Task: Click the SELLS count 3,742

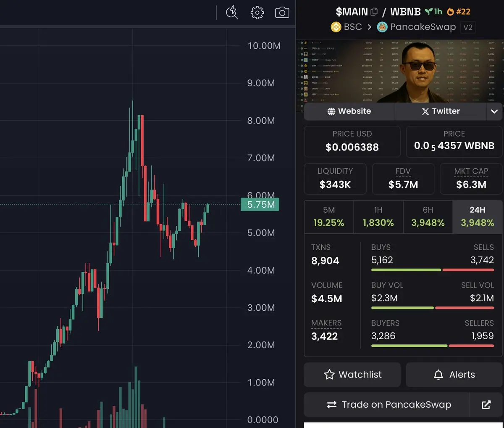Action: pyautogui.click(x=482, y=260)
